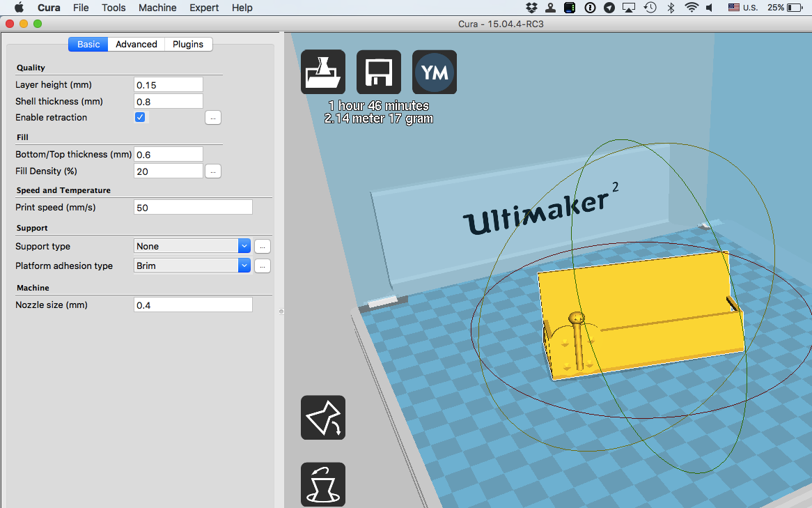Screen dimensions: 812x508
Task: Click the Save toolpath floppy disk icon
Action: [379, 72]
